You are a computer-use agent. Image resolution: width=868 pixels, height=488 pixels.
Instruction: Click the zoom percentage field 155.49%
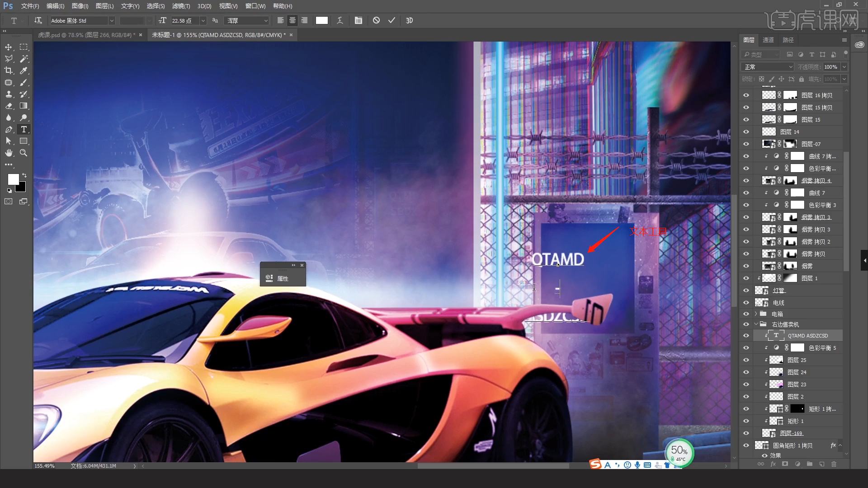pyautogui.click(x=45, y=466)
